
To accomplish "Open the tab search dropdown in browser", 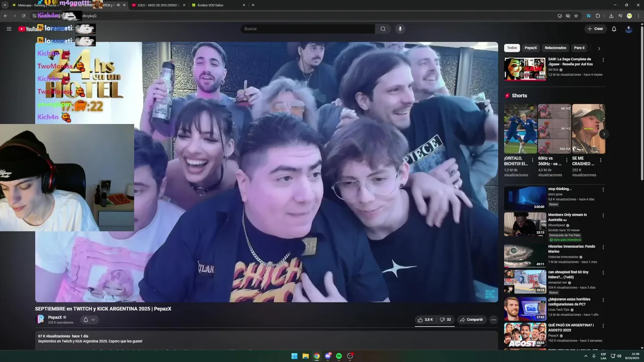I will point(5,5).
